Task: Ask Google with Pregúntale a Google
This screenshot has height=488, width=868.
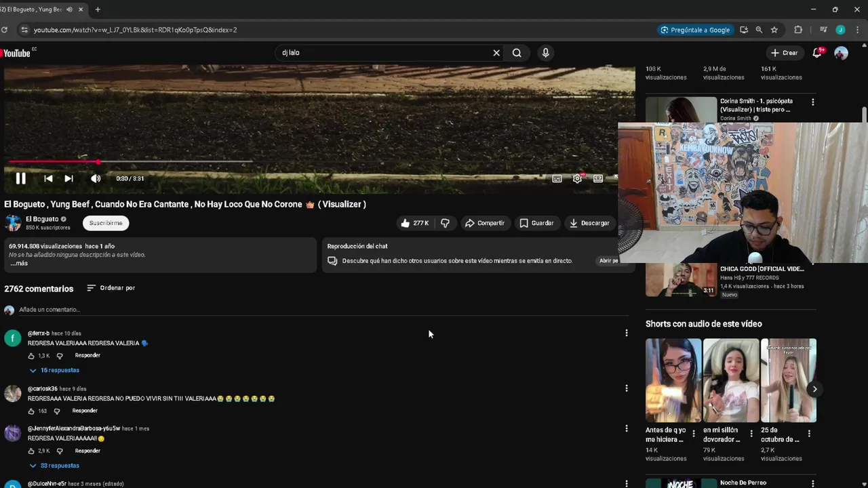Action: 695,30
